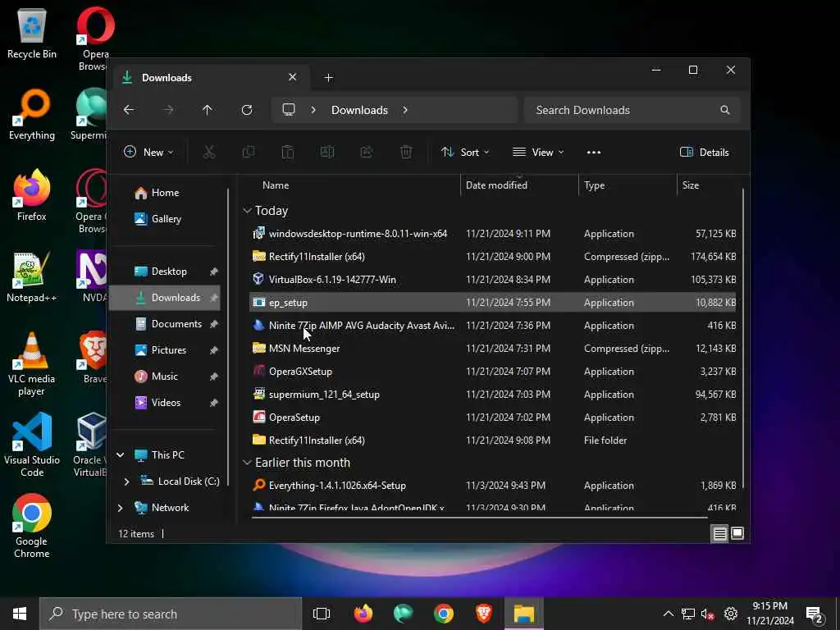Click the PC monitor icon in address bar

[x=289, y=110]
